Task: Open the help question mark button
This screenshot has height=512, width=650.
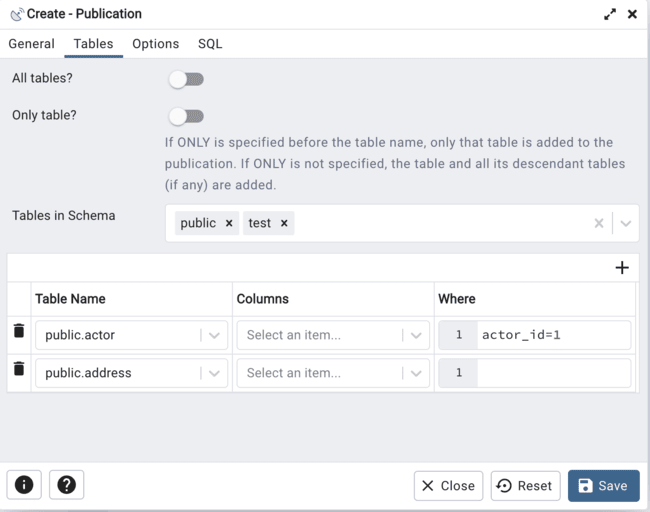Action: coord(67,485)
